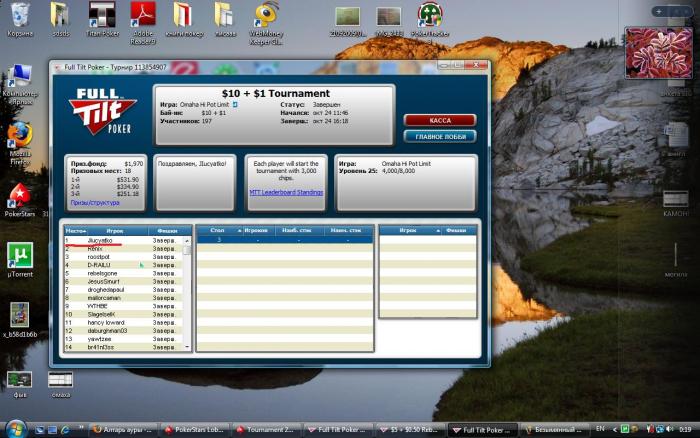Open Призы/структура (Prizes/structure) link
The image size is (700, 438).
click(x=95, y=203)
